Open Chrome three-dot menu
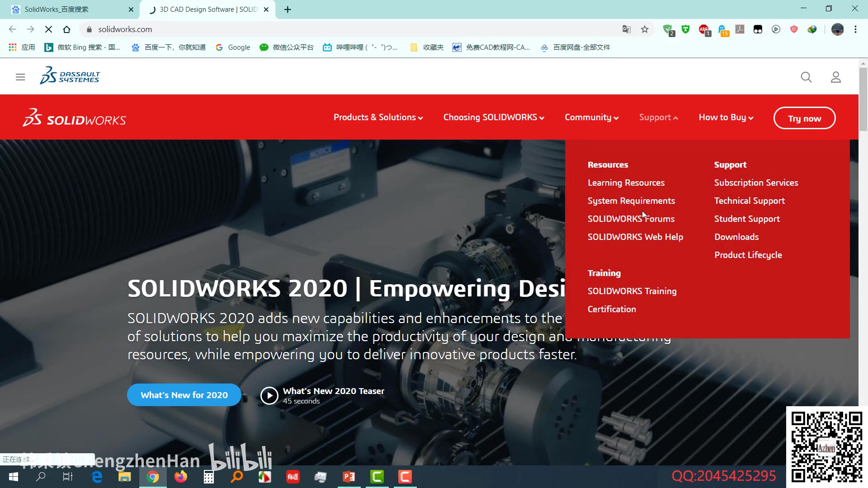Image resolution: width=868 pixels, height=488 pixels. click(855, 29)
